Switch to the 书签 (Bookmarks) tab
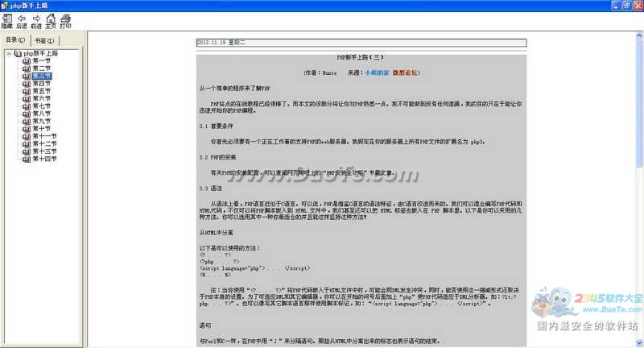Viewport: 644px width, 348px height. pyautogui.click(x=44, y=40)
